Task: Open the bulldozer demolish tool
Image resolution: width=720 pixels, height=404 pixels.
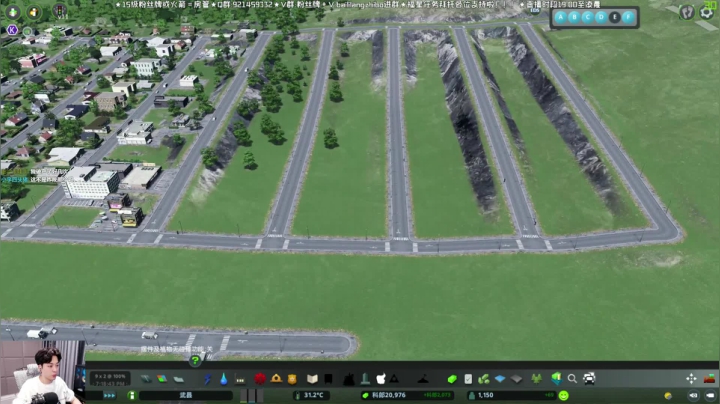Action: coord(709,378)
